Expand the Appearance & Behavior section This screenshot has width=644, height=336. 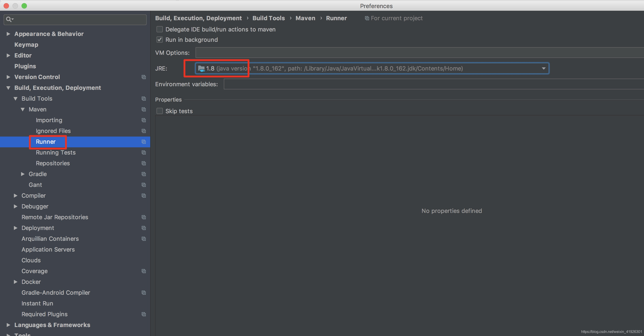[8, 34]
